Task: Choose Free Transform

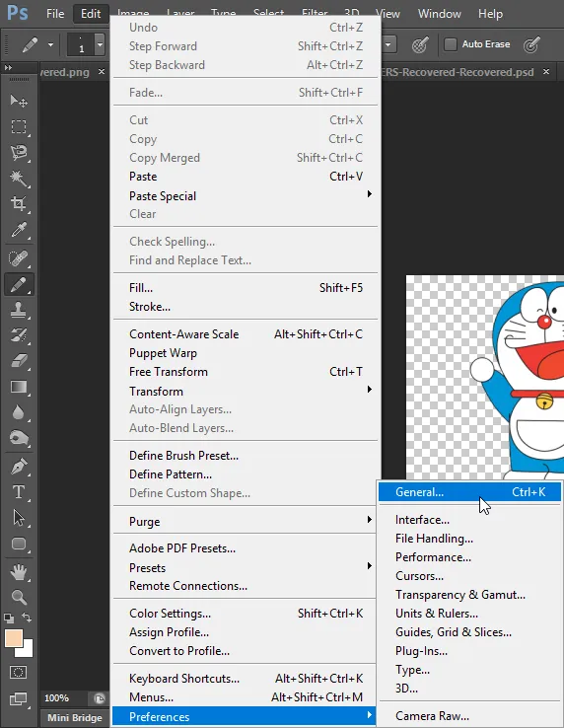Action: click(246, 372)
